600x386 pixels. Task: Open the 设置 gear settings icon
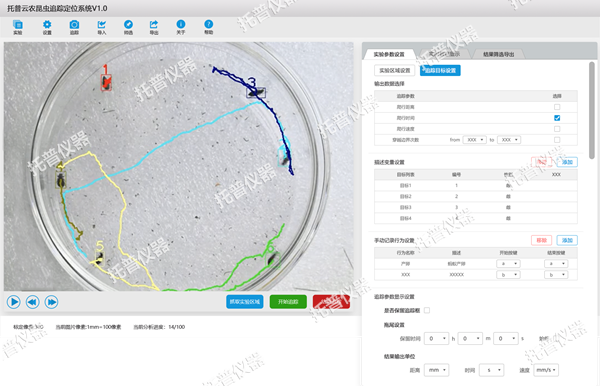47,27
